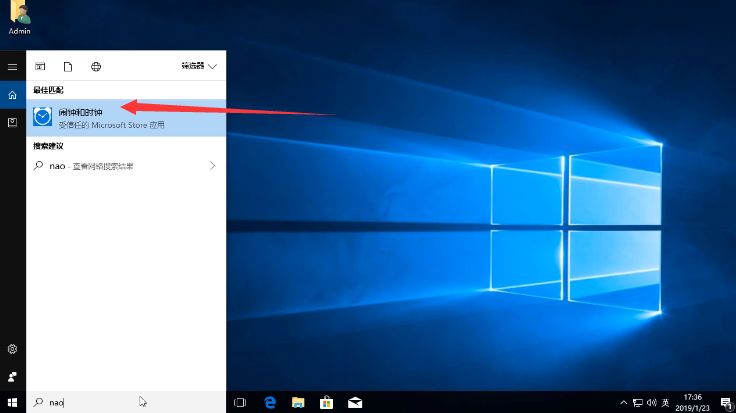The height and width of the screenshot is (413, 736).
Task: Open Microsoft Store from the taskbar
Action: [x=326, y=402]
